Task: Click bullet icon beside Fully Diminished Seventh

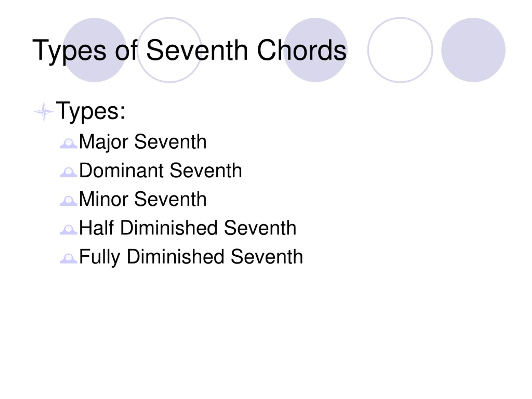Action: [68, 258]
